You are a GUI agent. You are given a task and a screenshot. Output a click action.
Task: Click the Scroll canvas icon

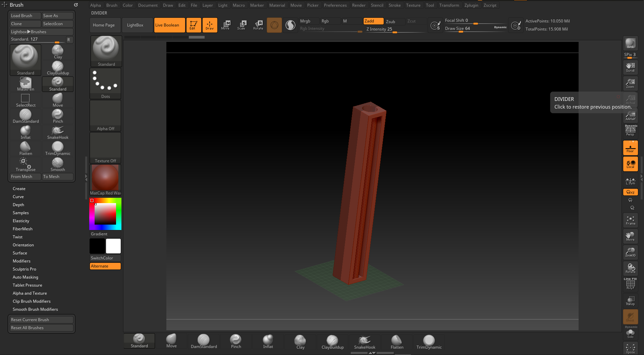(x=630, y=67)
